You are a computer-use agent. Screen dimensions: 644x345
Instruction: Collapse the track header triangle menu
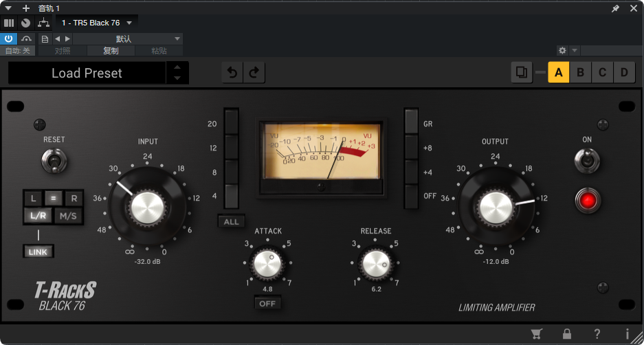8,8
